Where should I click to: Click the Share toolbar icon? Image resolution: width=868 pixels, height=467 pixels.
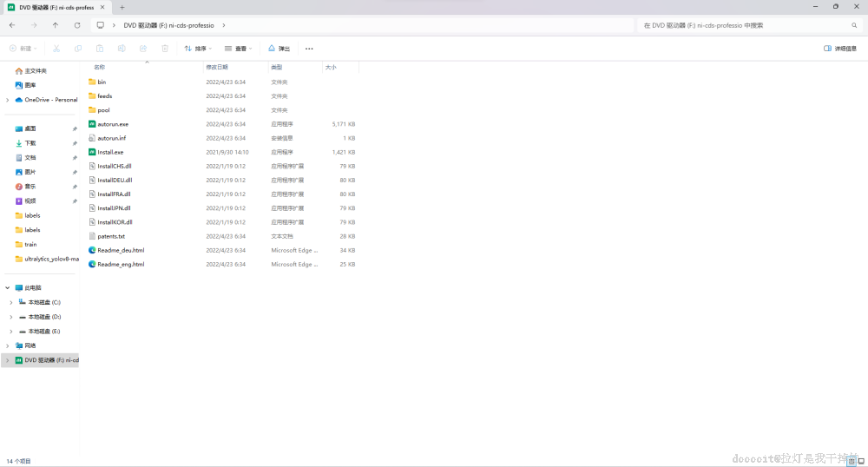(x=143, y=49)
